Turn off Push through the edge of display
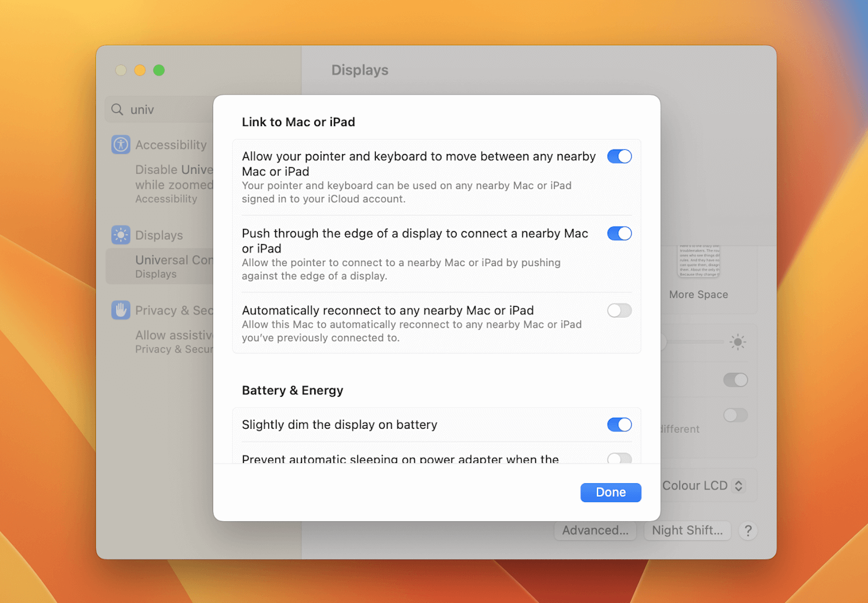The height and width of the screenshot is (603, 868). point(619,233)
